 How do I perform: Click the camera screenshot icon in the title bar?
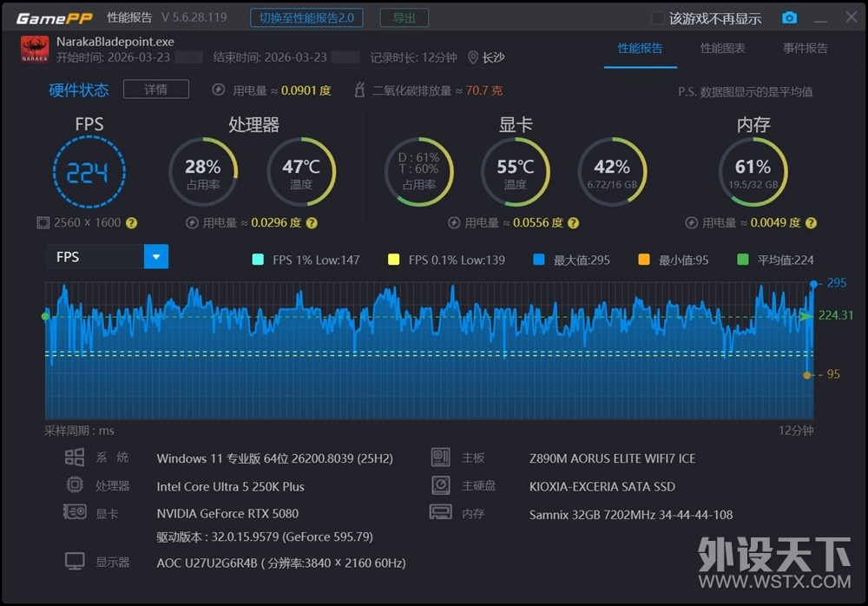[789, 16]
